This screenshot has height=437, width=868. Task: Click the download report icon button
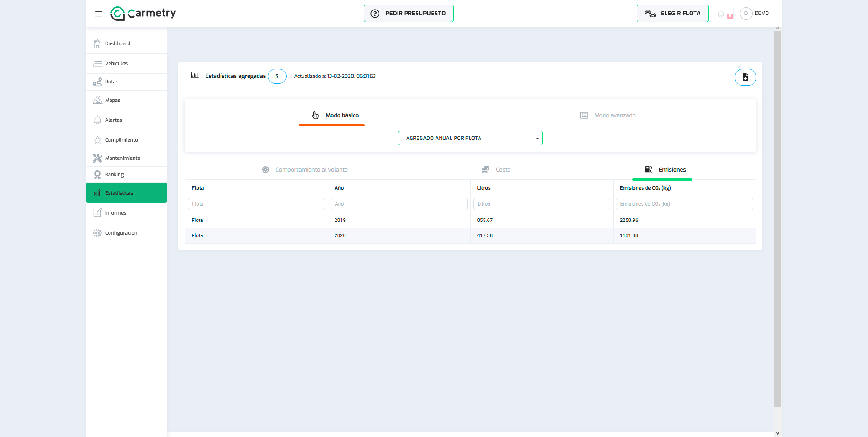(745, 77)
